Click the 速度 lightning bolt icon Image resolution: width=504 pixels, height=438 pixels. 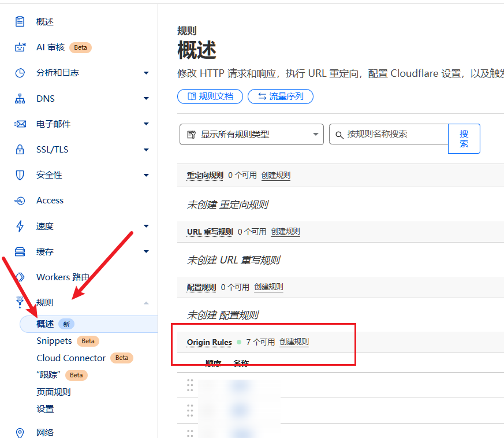(20, 227)
